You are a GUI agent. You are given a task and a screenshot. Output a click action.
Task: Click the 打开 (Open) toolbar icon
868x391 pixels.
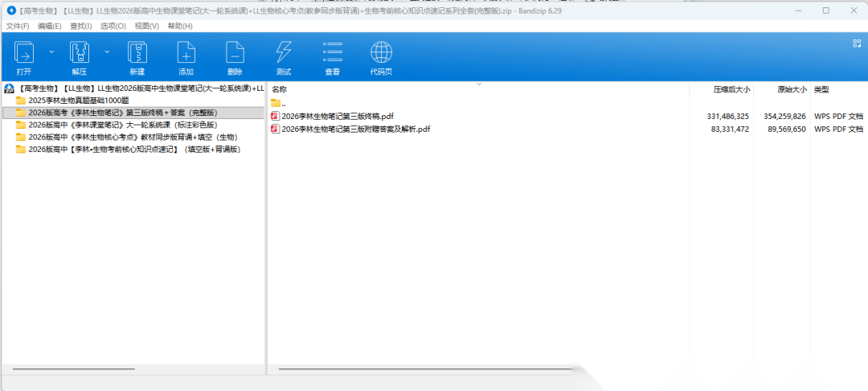pyautogui.click(x=24, y=53)
